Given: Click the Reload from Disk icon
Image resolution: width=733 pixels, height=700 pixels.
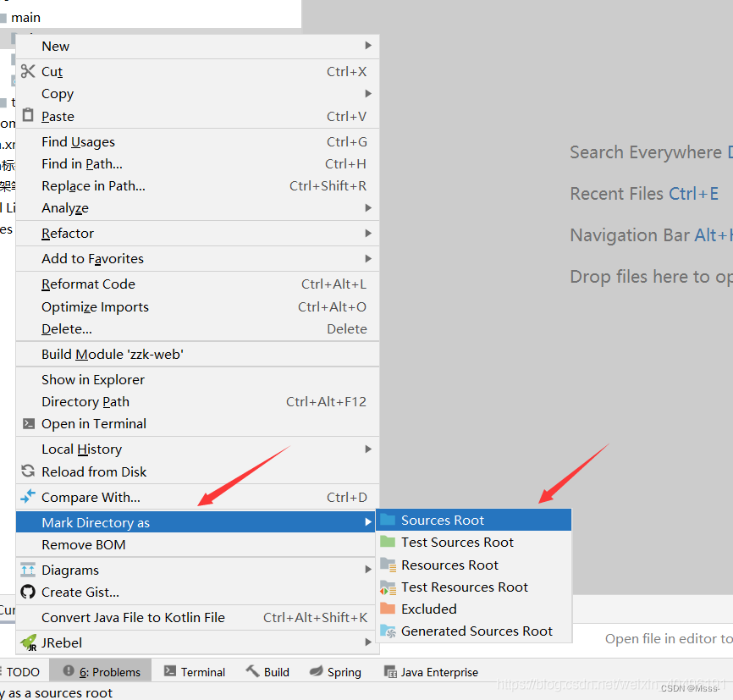Looking at the screenshot, I should click(x=28, y=471).
